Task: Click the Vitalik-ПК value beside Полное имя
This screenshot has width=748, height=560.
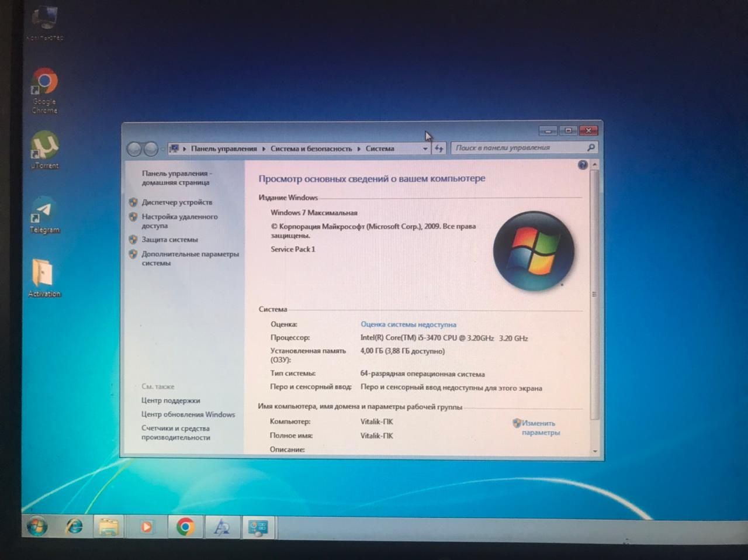Action: point(377,435)
